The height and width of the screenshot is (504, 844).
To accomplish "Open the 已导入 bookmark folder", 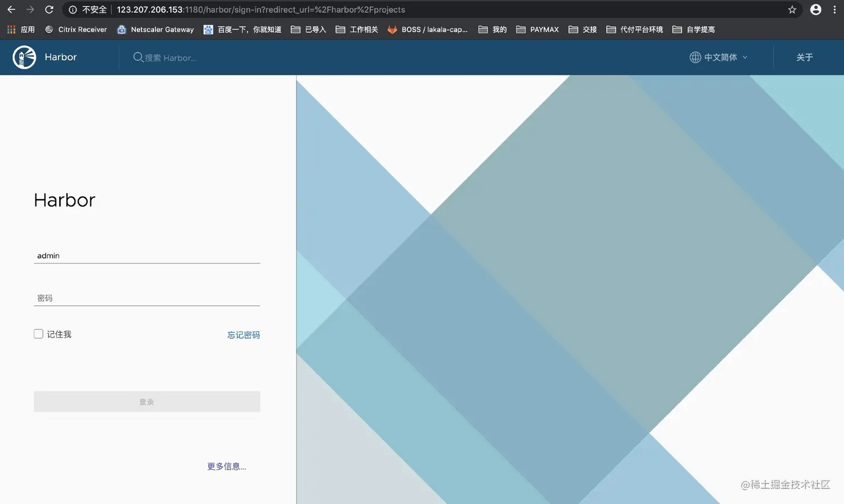I will (x=308, y=30).
